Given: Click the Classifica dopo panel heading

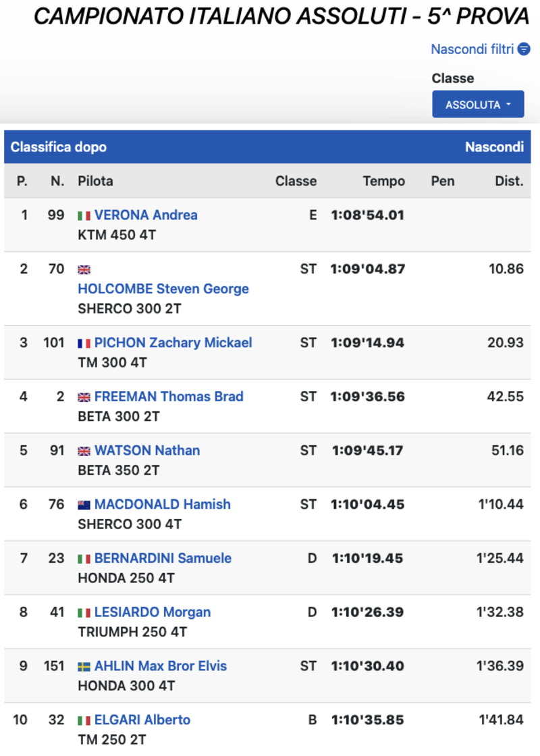Looking at the screenshot, I should [59, 147].
